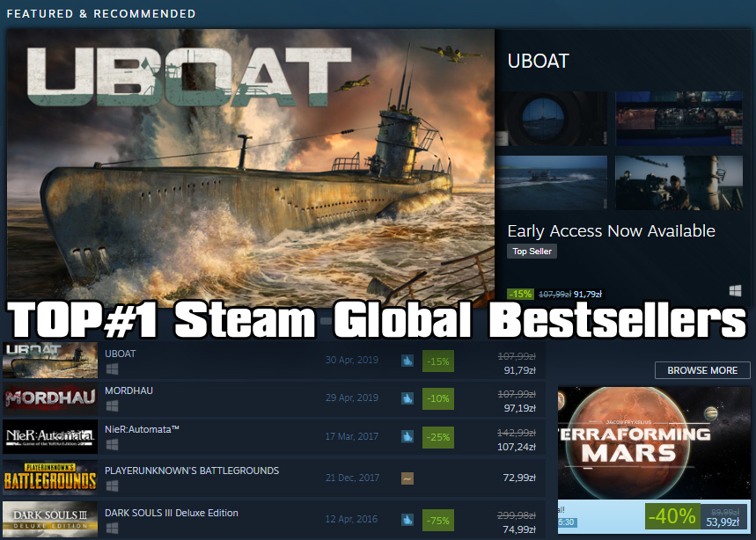Image resolution: width=756 pixels, height=540 pixels.
Task: Click the -15% discount badge in featured panel
Action: [520, 294]
